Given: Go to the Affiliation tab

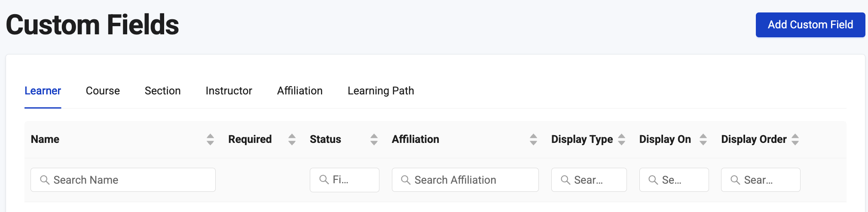Looking at the screenshot, I should click(300, 91).
